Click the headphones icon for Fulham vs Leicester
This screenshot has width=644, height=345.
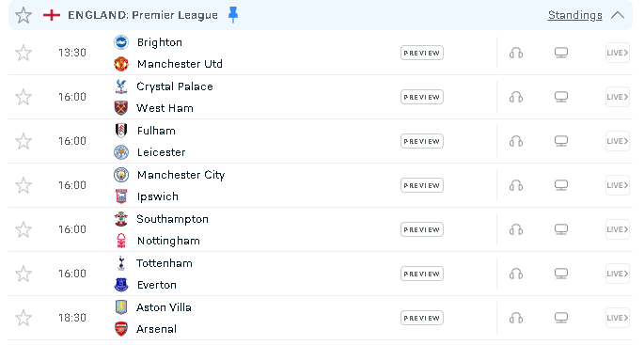pos(516,141)
